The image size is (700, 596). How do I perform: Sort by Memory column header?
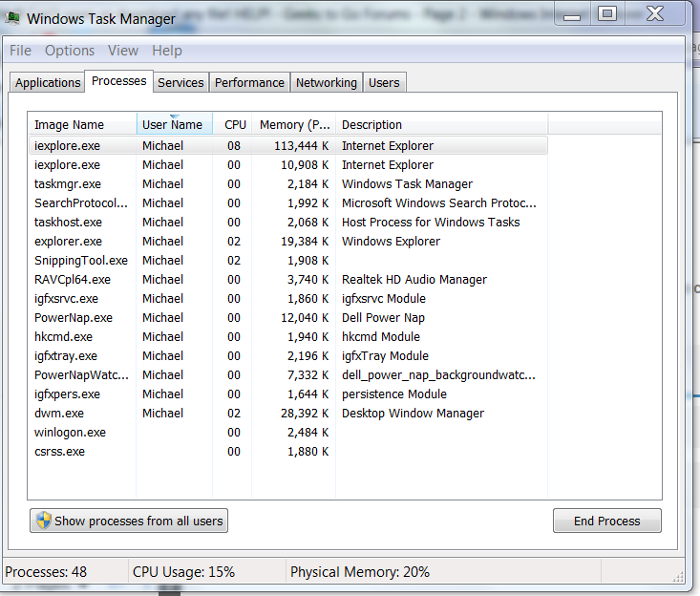(x=294, y=124)
